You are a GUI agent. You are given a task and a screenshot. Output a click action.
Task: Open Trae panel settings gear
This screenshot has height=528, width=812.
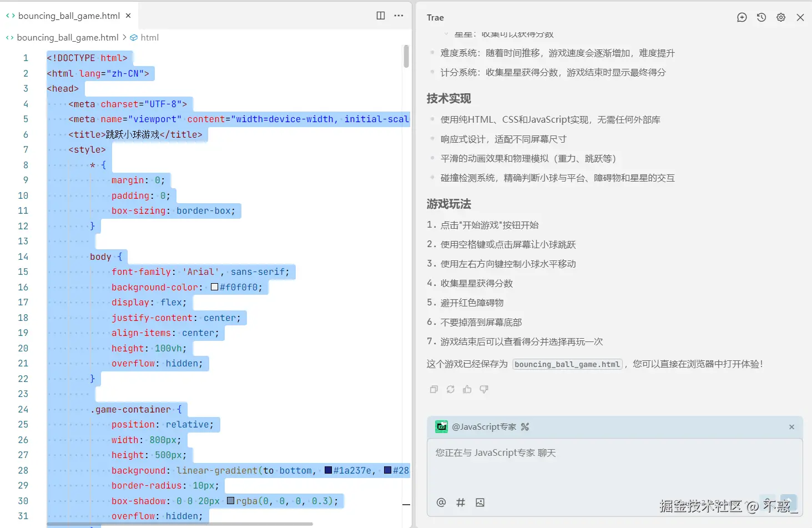[781, 17]
